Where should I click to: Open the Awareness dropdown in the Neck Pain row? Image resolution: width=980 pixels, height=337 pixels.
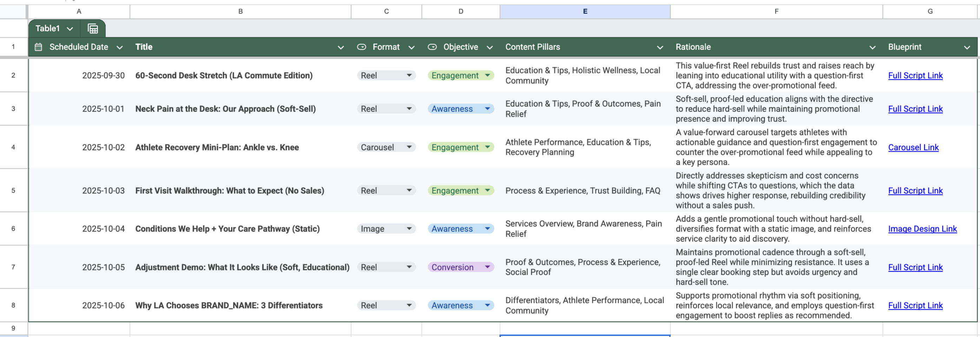coord(488,109)
